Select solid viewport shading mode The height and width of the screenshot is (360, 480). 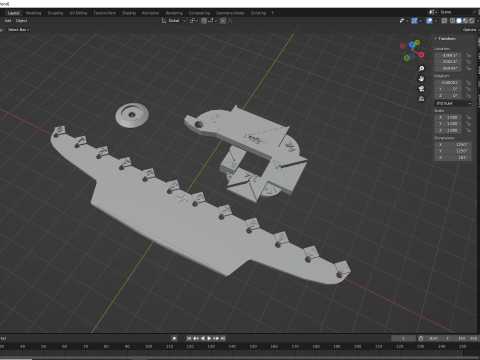[x=459, y=21]
